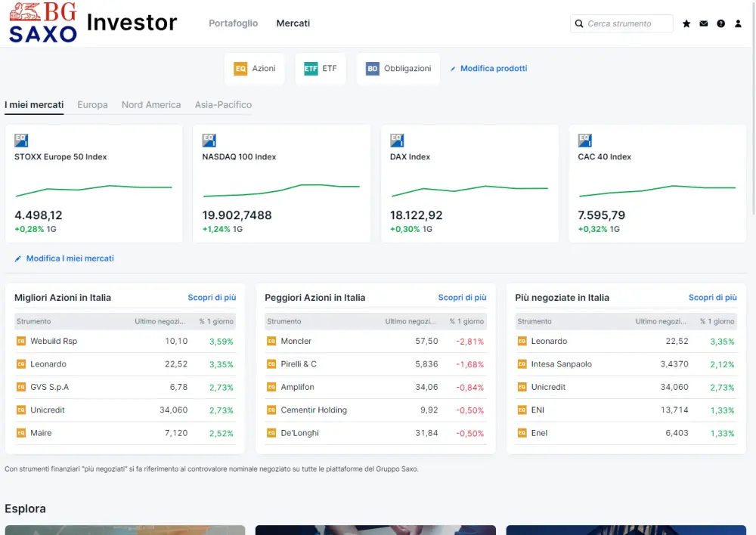756x535 pixels.
Task: Click the Modifica I miei mercati link
Action: [x=70, y=258]
